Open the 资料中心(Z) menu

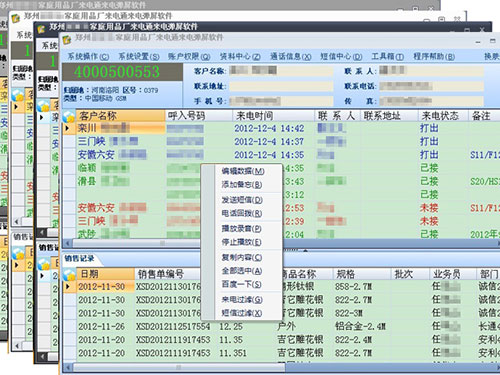(x=240, y=57)
